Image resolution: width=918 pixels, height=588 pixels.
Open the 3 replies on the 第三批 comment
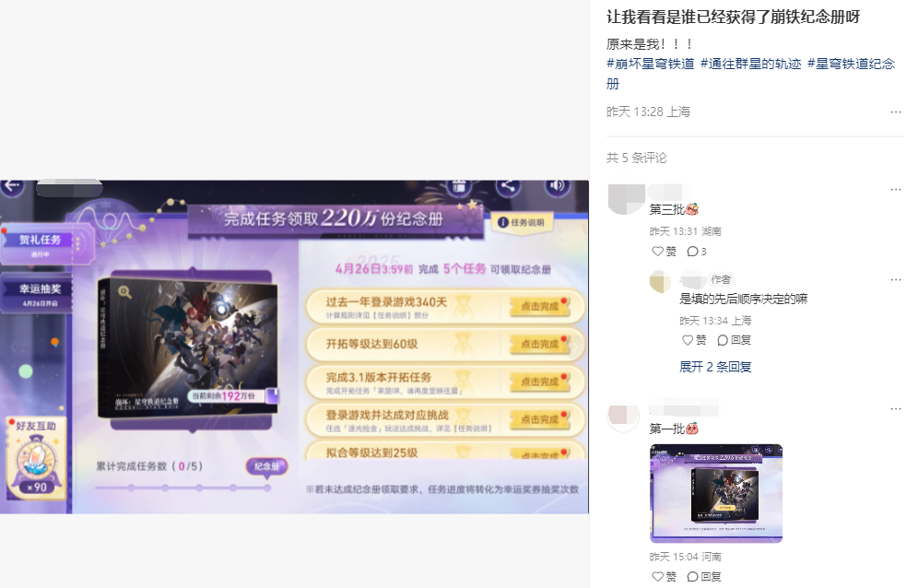click(x=697, y=252)
